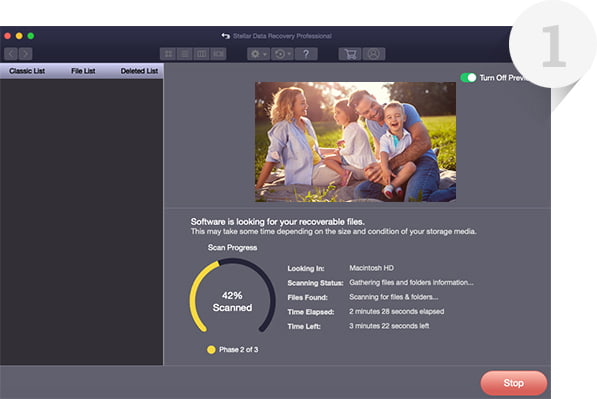This screenshot has width=597, height=399.
Task: Open the shopping cart to buy
Action: click(x=350, y=54)
